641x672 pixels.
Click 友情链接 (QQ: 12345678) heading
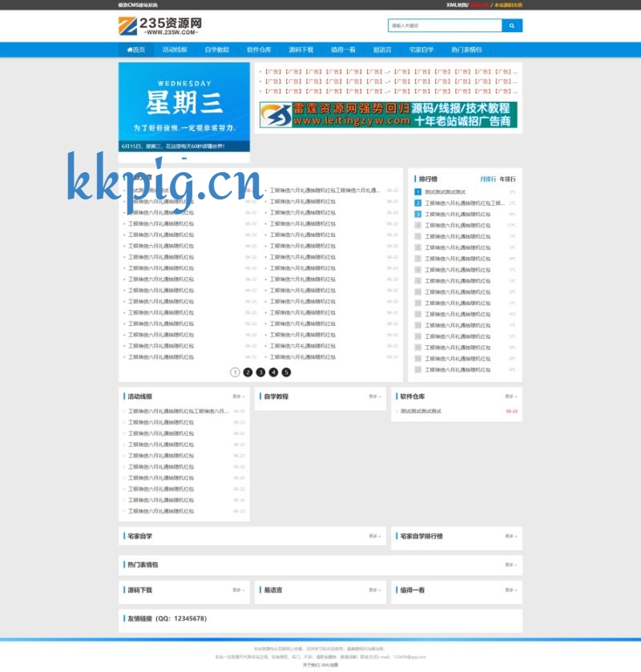tap(167, 619)
